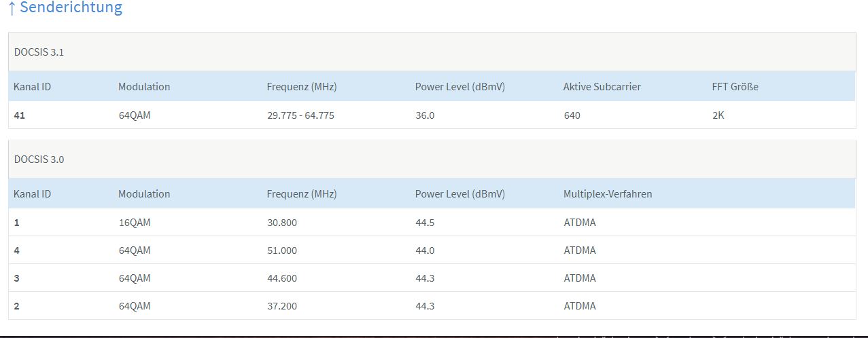Image resolution: width=868 pixels, height=338 pixels.
Task: Click the Aktive Subcarrier column header
Action: (602, 87)
